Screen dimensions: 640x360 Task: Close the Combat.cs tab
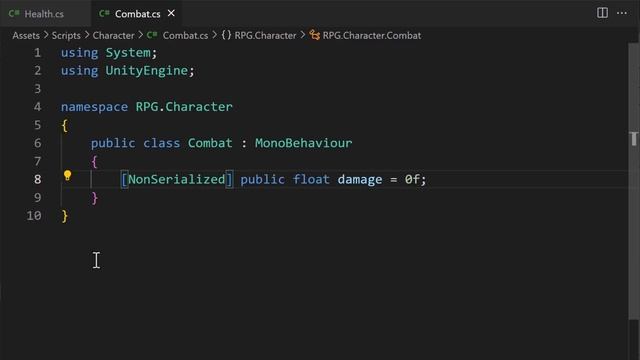pyautogui.click(x=171, y=13)
